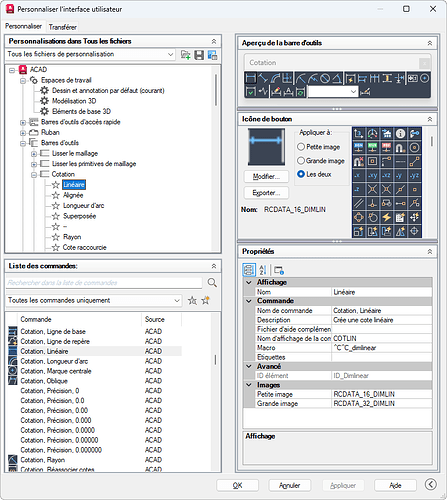The height and width of the screenshot is (500, 447).
Task: Expand the Ruban tree node
Action: [23, 133]
